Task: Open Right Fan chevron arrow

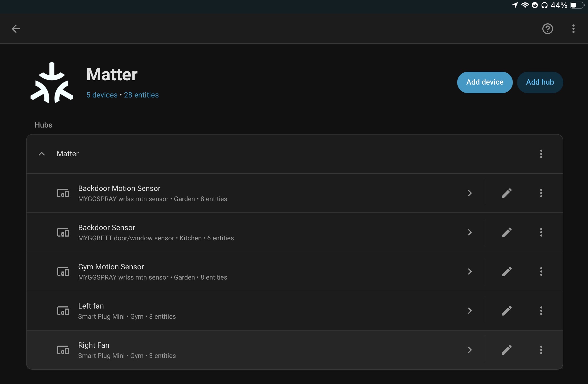Action: (x=470, y=350)
